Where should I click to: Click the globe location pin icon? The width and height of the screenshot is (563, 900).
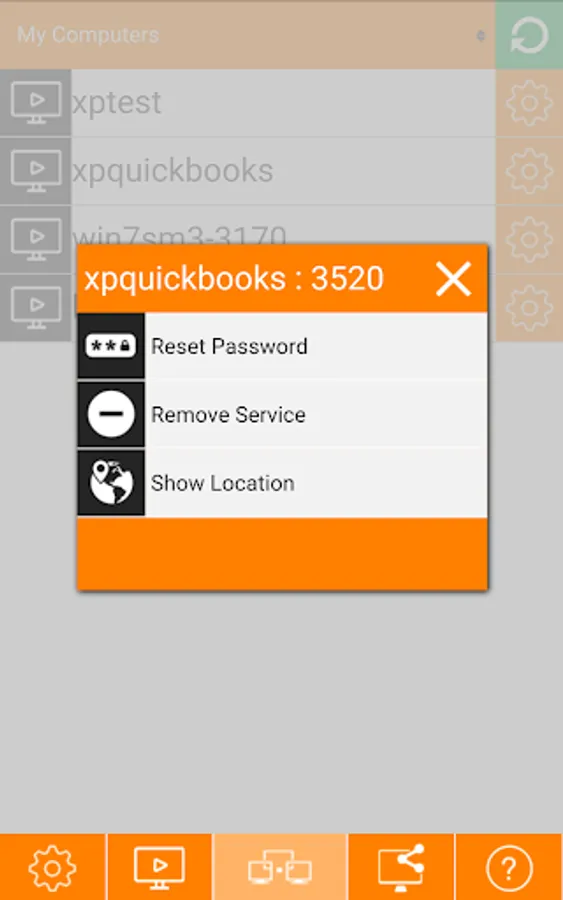point(111,483)
